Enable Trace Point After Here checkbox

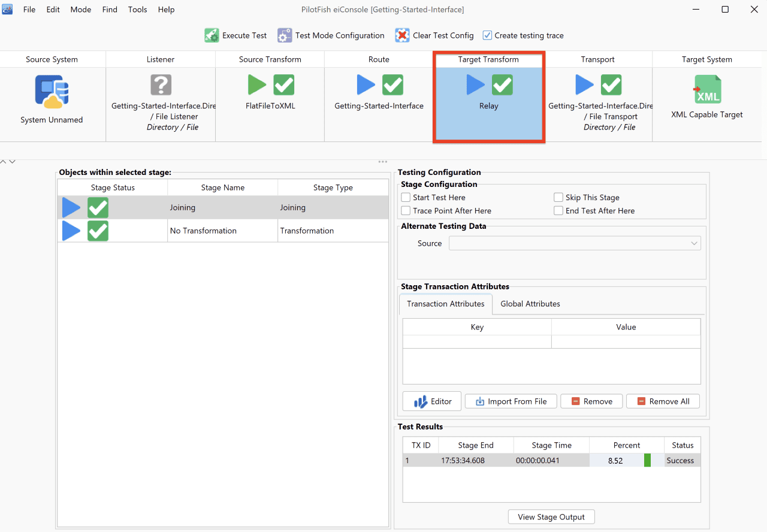click(406, 210)
